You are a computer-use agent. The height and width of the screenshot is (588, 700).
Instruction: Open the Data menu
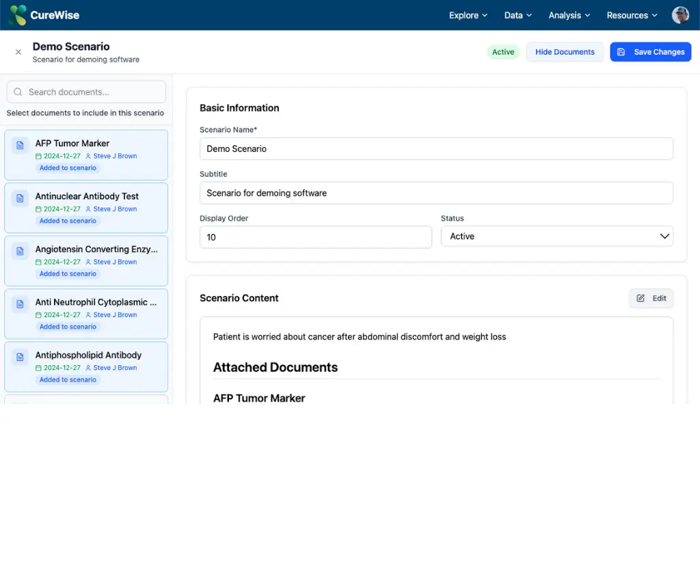517,15
